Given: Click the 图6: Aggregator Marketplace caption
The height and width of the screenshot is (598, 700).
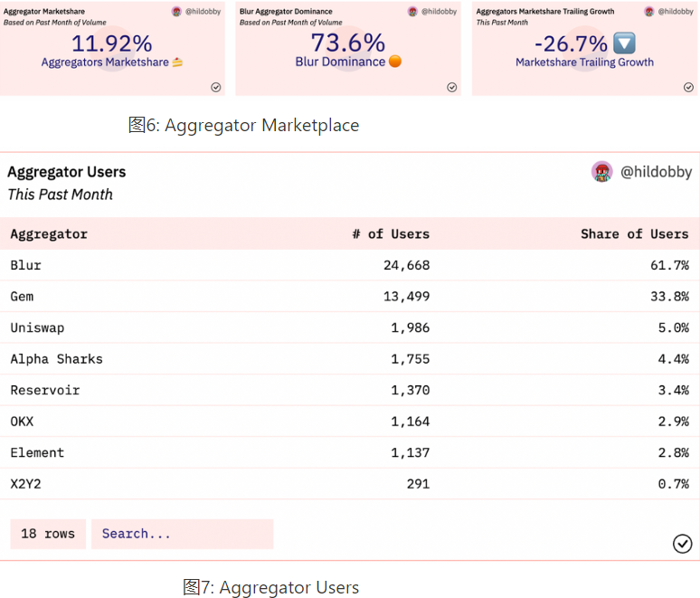Looking at the screenshot, I should (244, 126).
